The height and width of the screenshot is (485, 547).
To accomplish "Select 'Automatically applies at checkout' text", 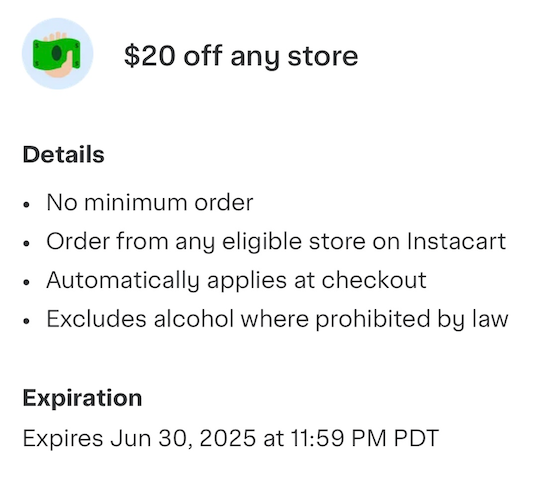I will pyautogui.click(x=236, y=281).
